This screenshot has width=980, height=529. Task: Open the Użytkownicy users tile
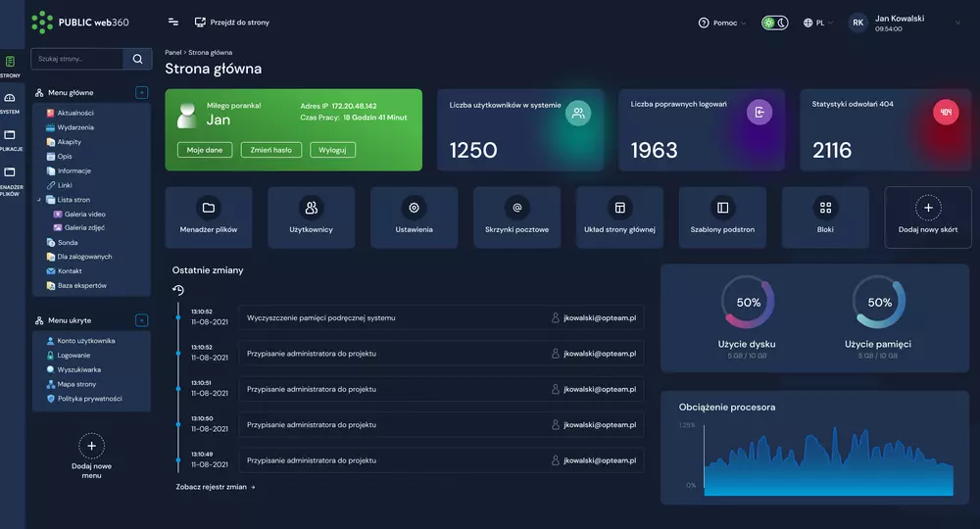311,216
